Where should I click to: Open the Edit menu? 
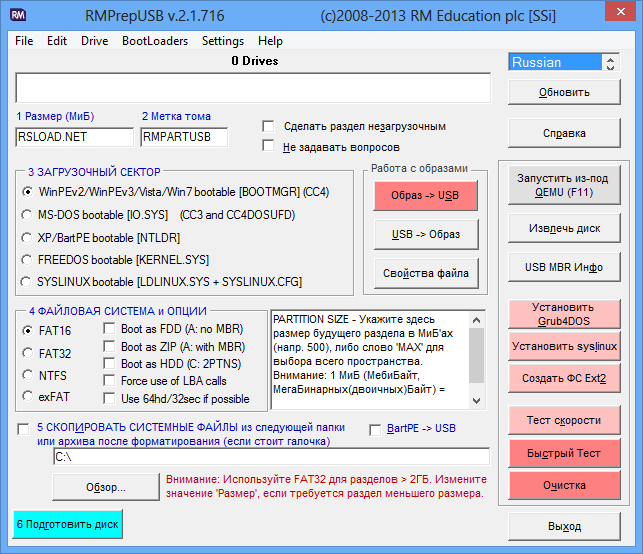57,41
